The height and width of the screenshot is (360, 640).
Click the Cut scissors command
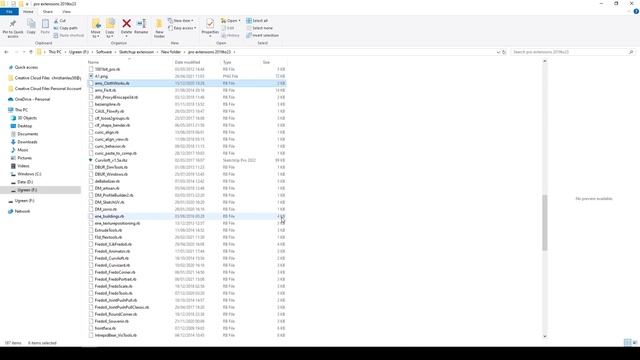tap(60, 20)
